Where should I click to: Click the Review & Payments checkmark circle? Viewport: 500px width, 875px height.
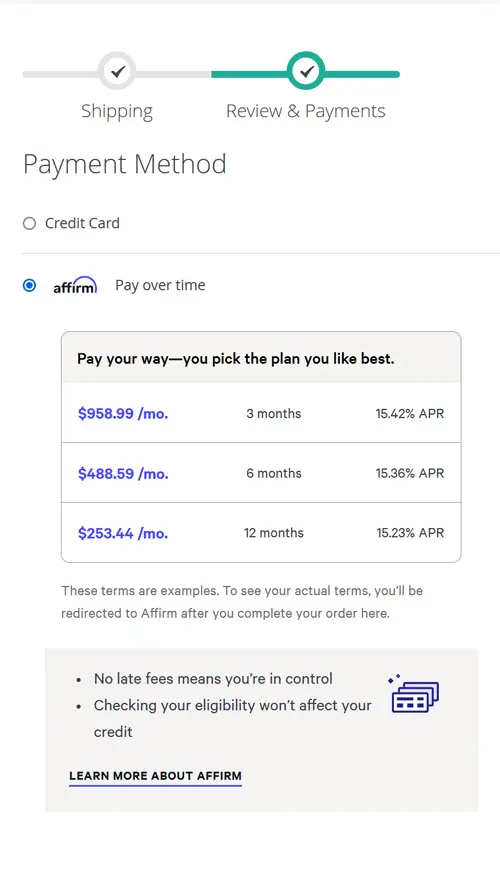(x=306, y=71)
